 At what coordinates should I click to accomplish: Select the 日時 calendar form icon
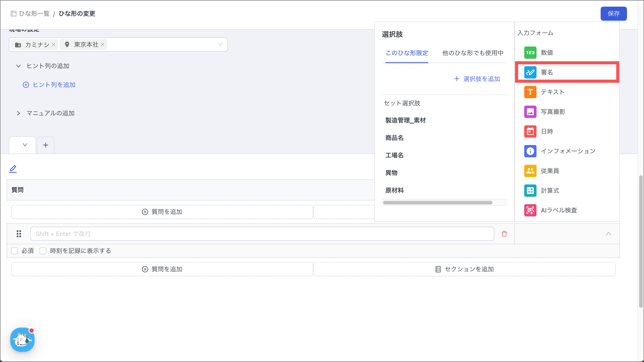(530, 131)
